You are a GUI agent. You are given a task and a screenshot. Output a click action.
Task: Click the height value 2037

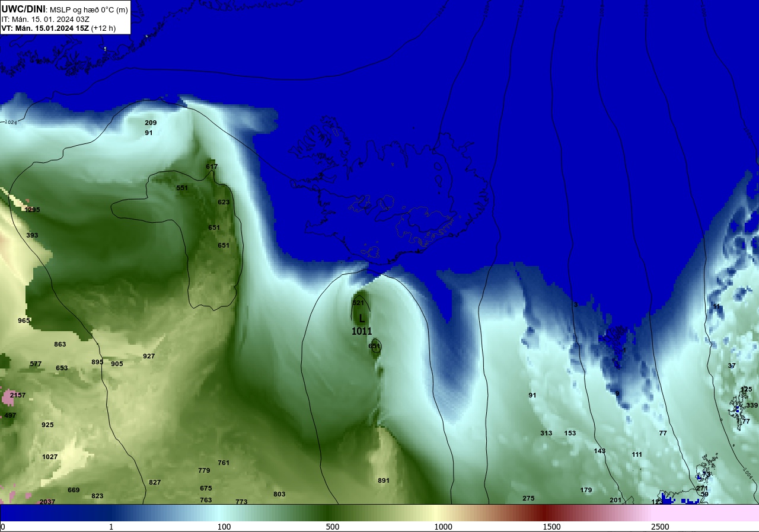point(47,502)
